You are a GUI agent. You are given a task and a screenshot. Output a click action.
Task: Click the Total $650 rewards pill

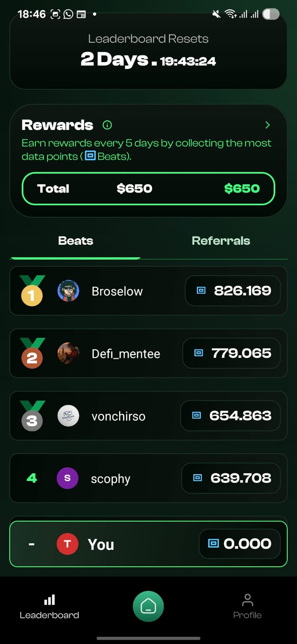(148, 188)
